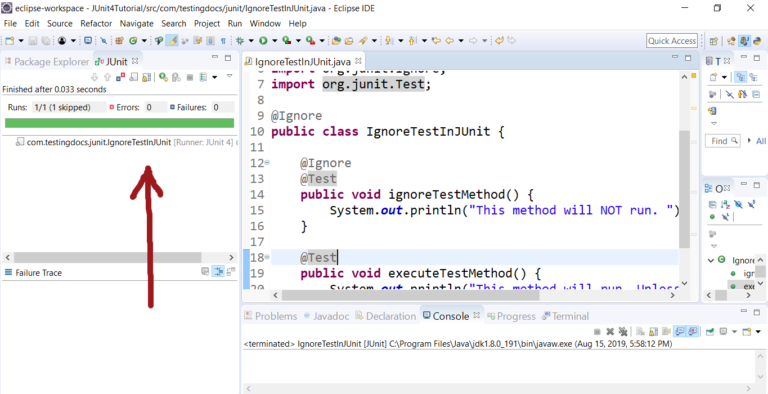This screenshot has width=768, height=394.
Task: Open the Run button dropdown arrow
Action: coord(275,41)
